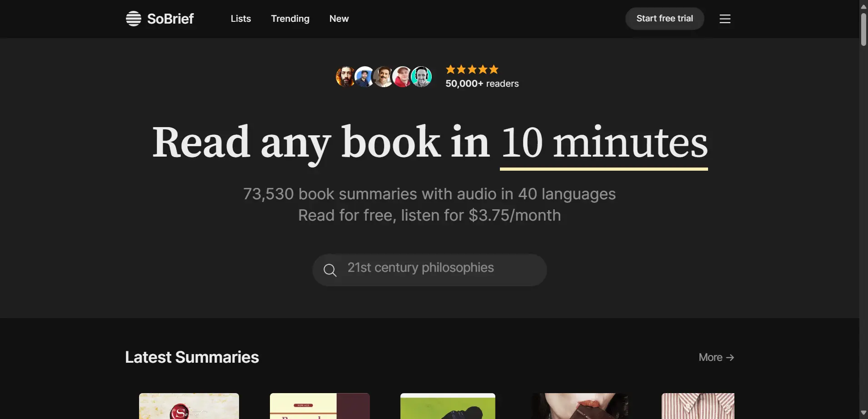
Task: Open the book cover showing lips and chocolate
Action: (579, 406)
